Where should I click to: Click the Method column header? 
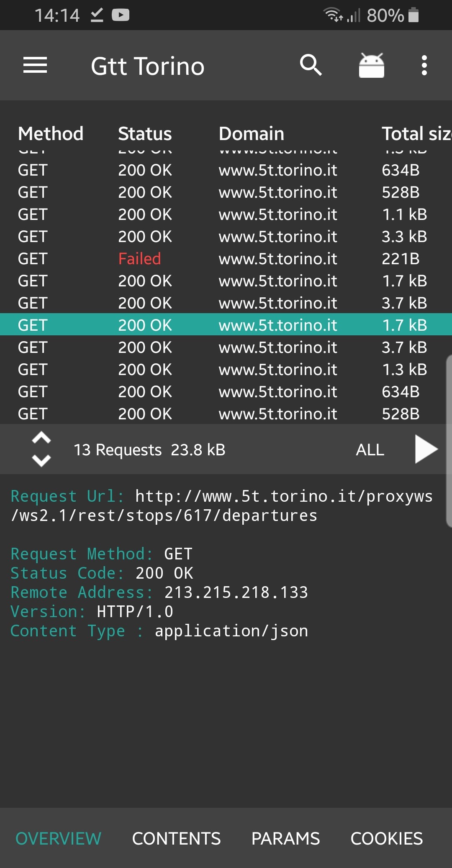coord(51,134)
